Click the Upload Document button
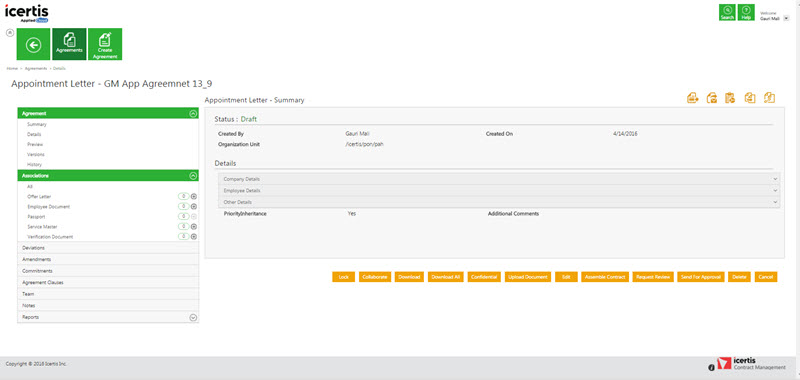The height and width of the screenshot is (380, 800). coord(528,277)
